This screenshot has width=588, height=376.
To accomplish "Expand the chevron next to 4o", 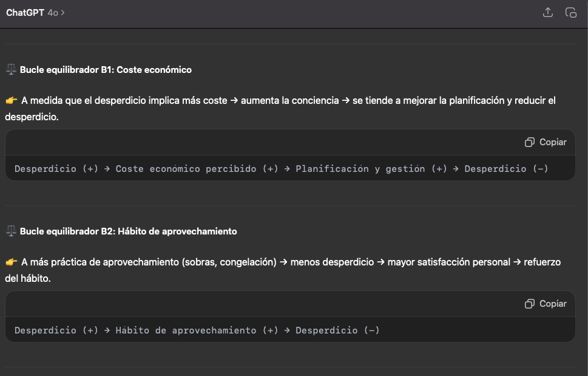I will click(63, 13).
